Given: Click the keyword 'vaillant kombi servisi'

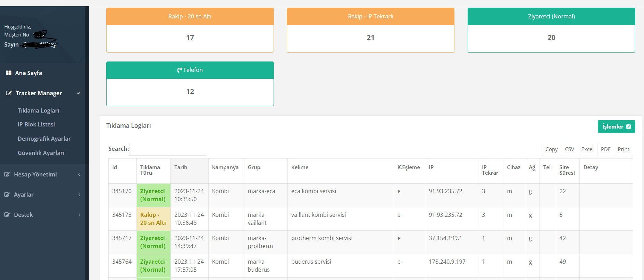Looking at the screenshot, I should pos(318,215).
